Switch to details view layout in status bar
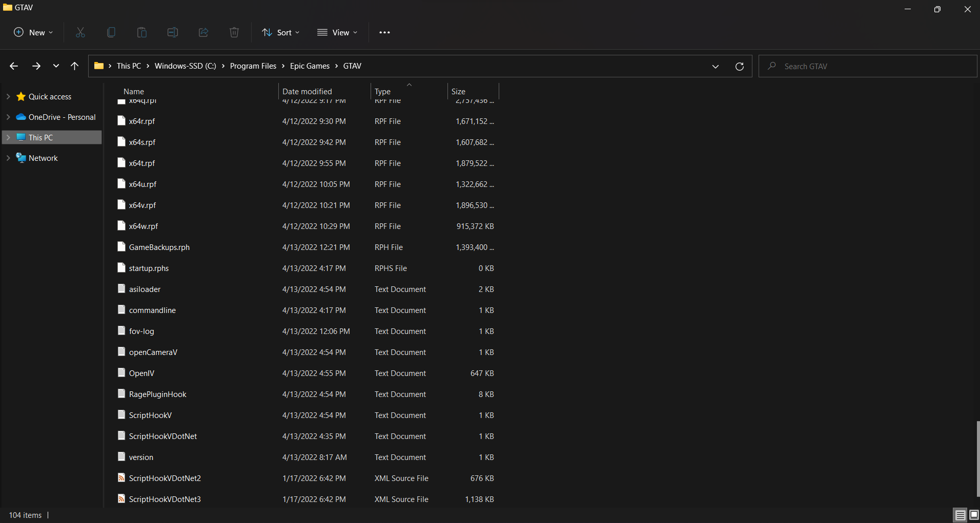The image size is (980, 523). (960, 515)
